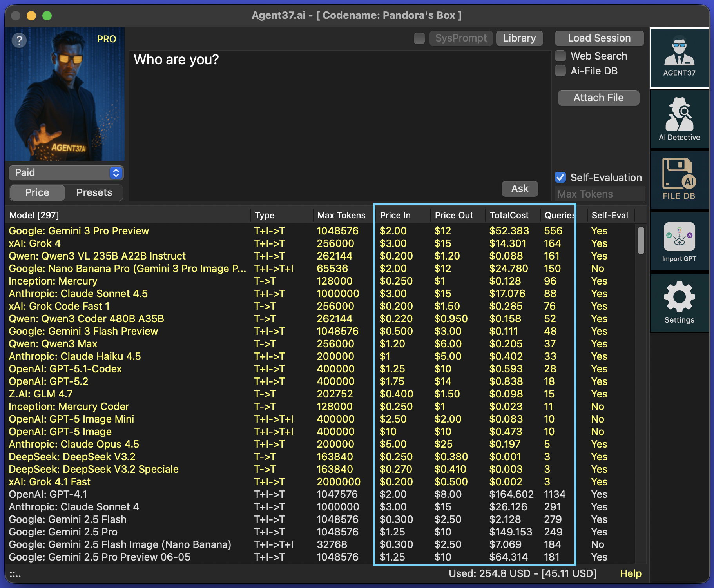
Task: Disable the Self-Evaluation checkbox
Action: click(560, 178)
